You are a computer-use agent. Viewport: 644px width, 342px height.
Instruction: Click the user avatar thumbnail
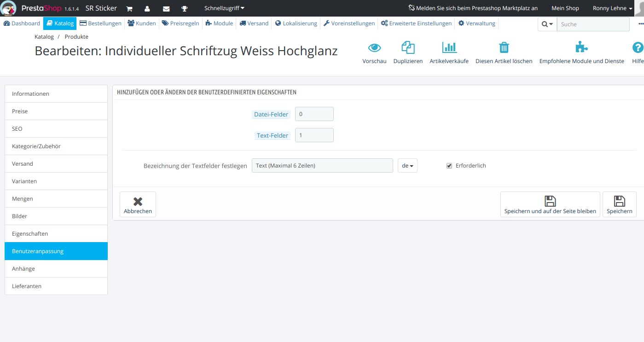[639, 8]
